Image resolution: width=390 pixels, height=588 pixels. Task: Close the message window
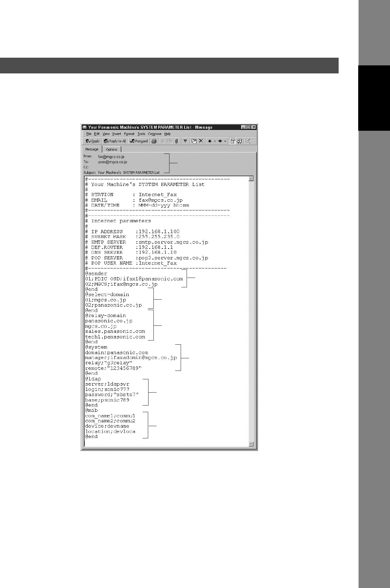pos(254,127)
